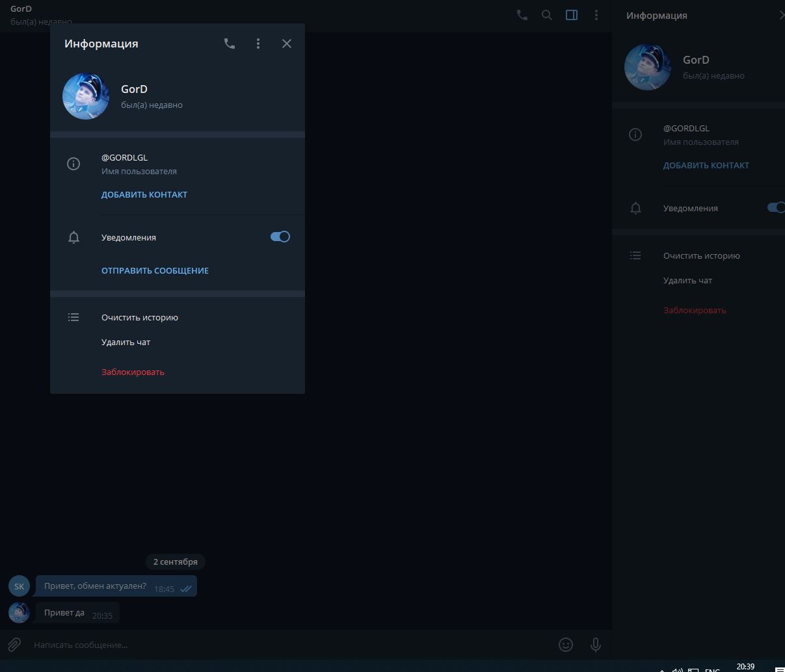Select Очистить историю in the popup

point(140,317)
